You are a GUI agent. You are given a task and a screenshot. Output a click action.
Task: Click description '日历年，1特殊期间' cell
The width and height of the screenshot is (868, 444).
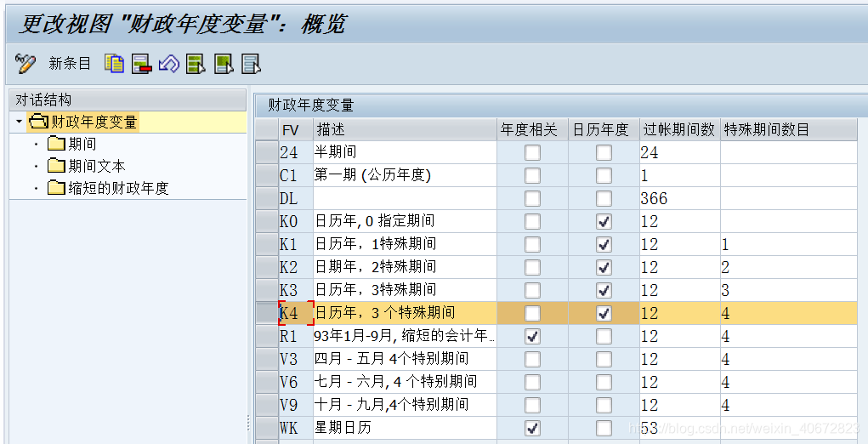coord(405,244)
